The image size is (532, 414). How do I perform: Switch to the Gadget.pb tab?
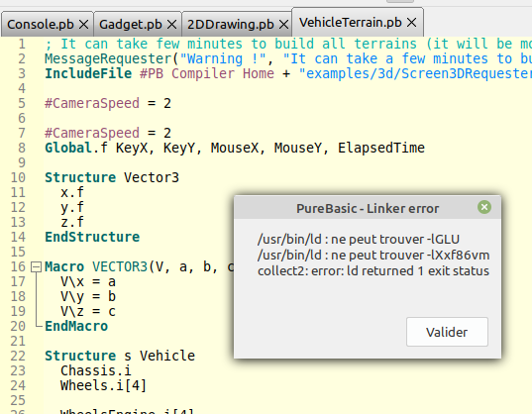[x=131, y=25]
